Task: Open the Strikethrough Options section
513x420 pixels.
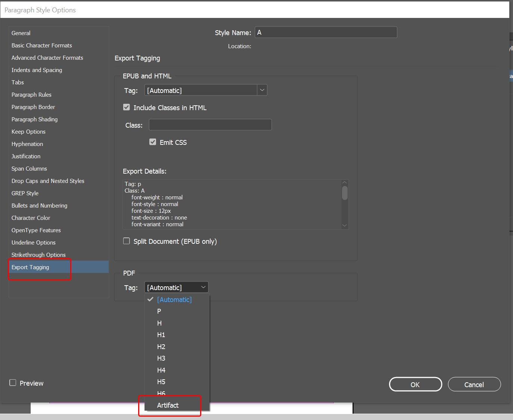Action: [38, 255]
